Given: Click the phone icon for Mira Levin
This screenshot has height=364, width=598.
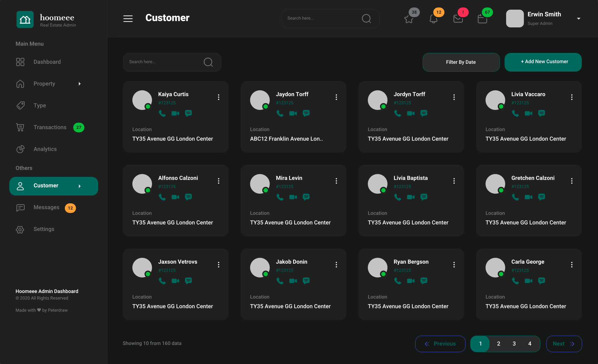Looking at the screenshot, I should (279, 196).
